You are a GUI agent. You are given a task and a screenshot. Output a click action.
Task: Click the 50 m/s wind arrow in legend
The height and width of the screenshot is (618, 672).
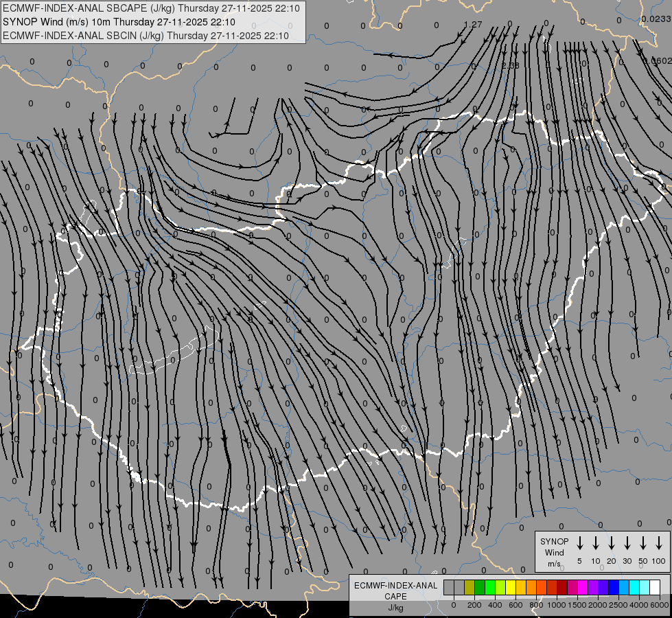pos(643,543)
